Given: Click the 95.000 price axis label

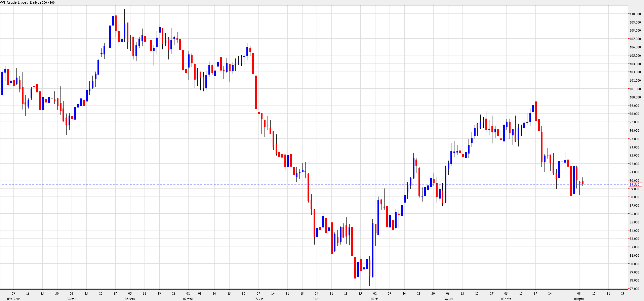Looking at the screenshot, I should pyautogui.click(x=635, y=139).
